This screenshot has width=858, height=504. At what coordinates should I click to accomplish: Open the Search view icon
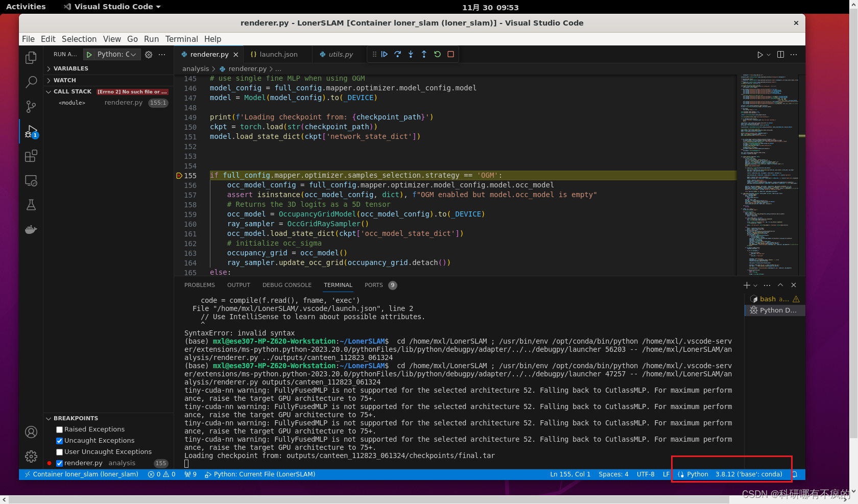(31, 82)
